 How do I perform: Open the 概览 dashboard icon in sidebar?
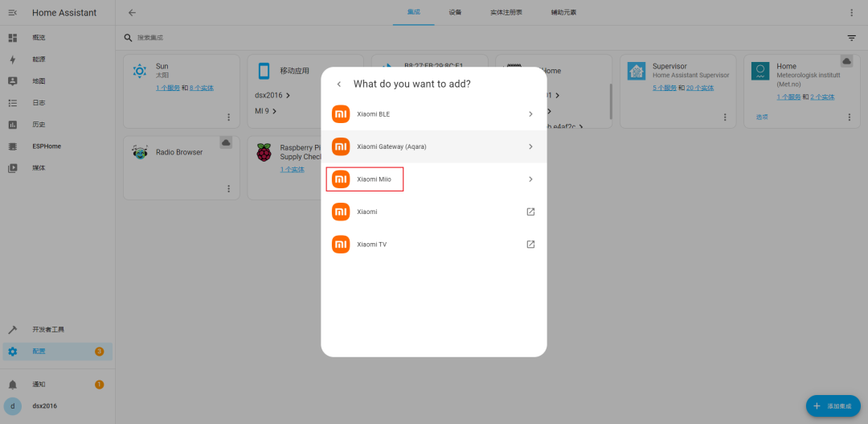pyautogui.click(x=13, y=38)
